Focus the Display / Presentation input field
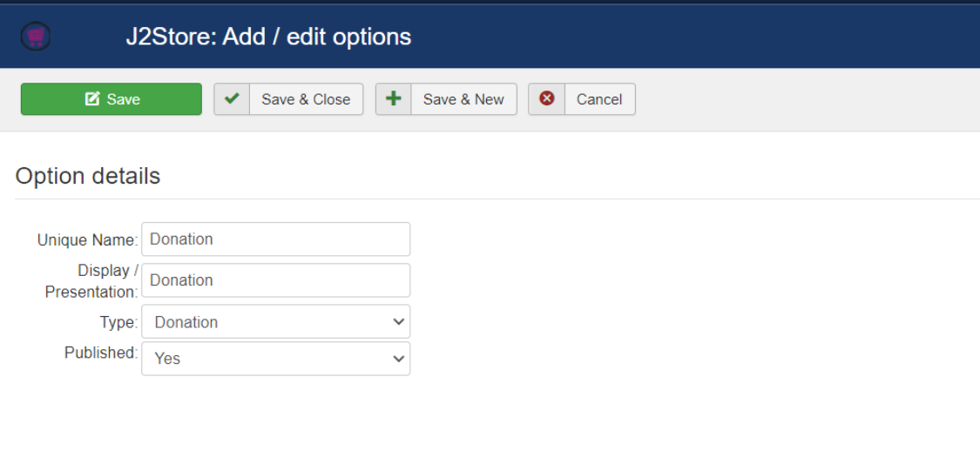This screenshot has height=471, width=980. click(x=275, y=279)
